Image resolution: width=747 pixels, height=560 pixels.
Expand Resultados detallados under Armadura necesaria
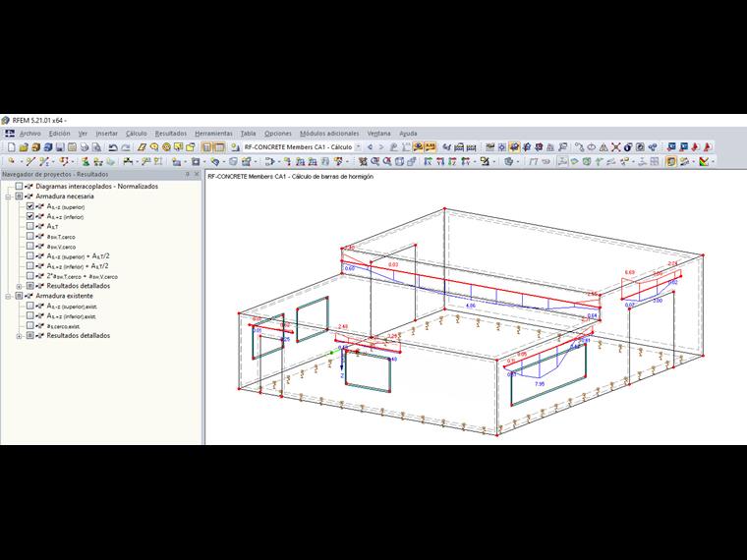click(19, 286)
